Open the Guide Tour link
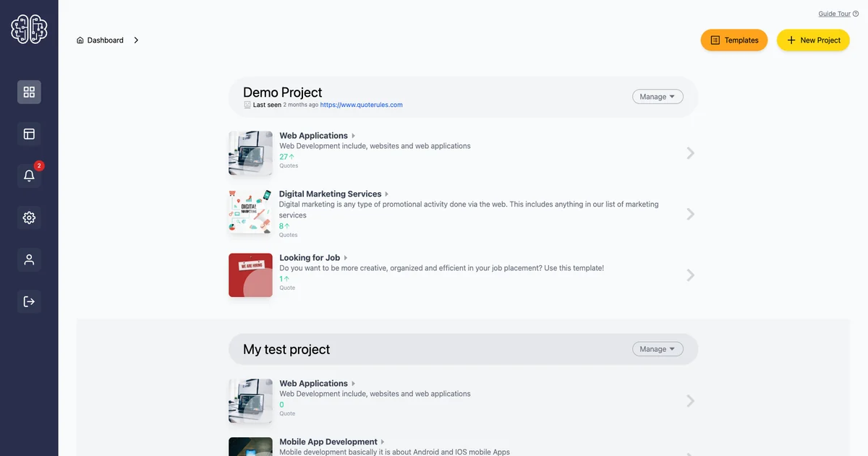 pos(834,14)
